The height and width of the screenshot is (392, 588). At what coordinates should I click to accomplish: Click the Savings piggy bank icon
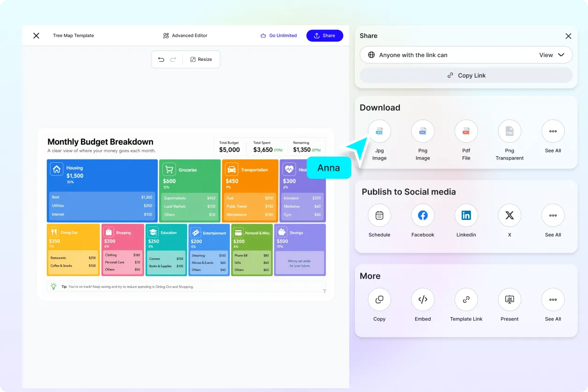click(x=281, y=232)
